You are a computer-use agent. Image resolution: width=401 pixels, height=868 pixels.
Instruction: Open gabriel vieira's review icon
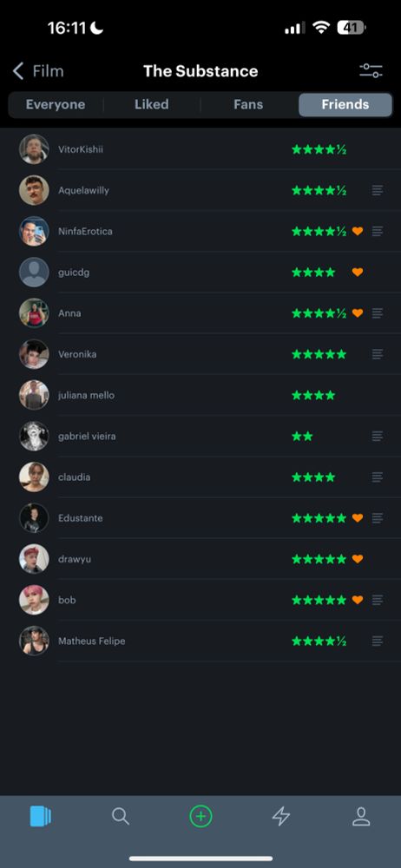pos(378,437)
